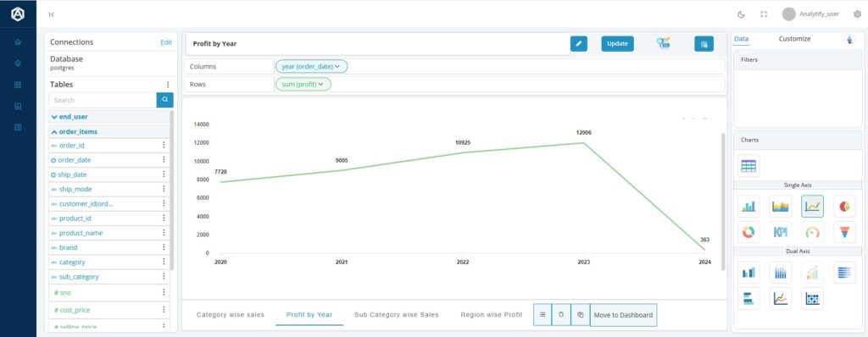The height and width of the screenshot is (337, 868).
Task: Click the tables Search input field
Action: click(x=103, y=100)
